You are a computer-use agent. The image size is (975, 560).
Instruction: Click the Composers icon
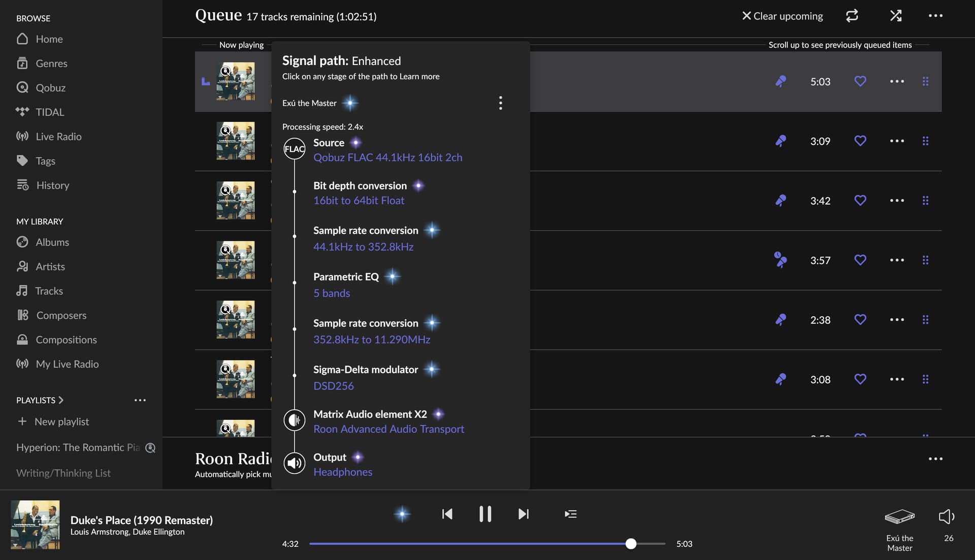click(x=23, y=315)
